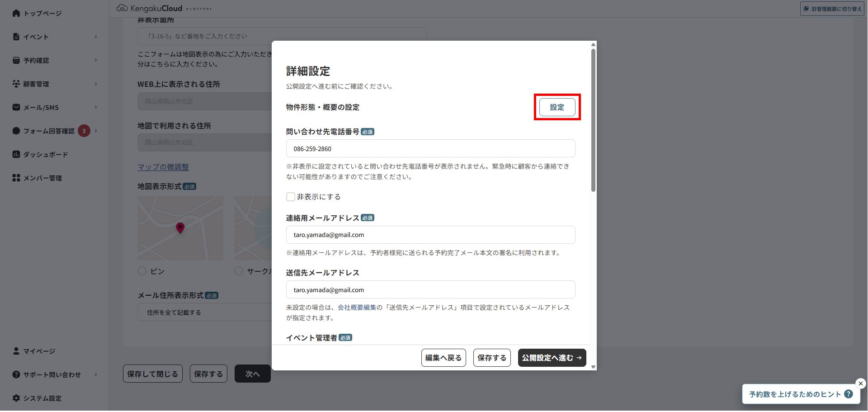Expand the サポート問い合わせ section
868x412 pixels.
point(50,374)
